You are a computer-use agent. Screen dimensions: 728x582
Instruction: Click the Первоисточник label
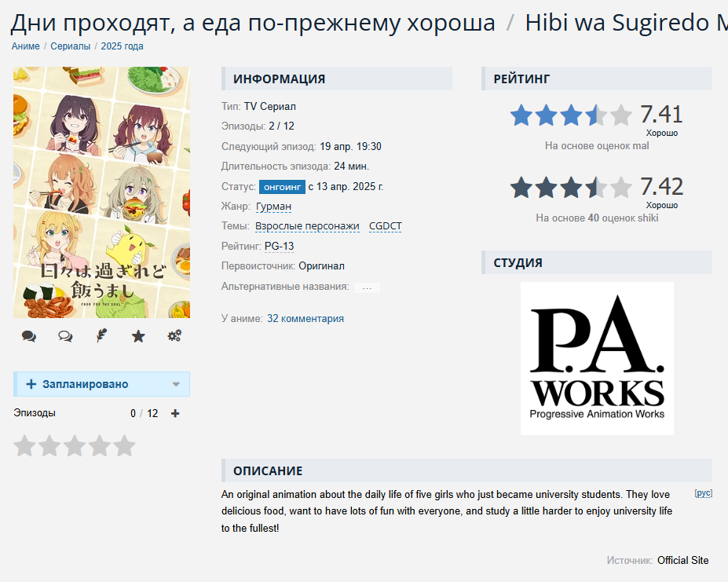(x=258, y=266)
